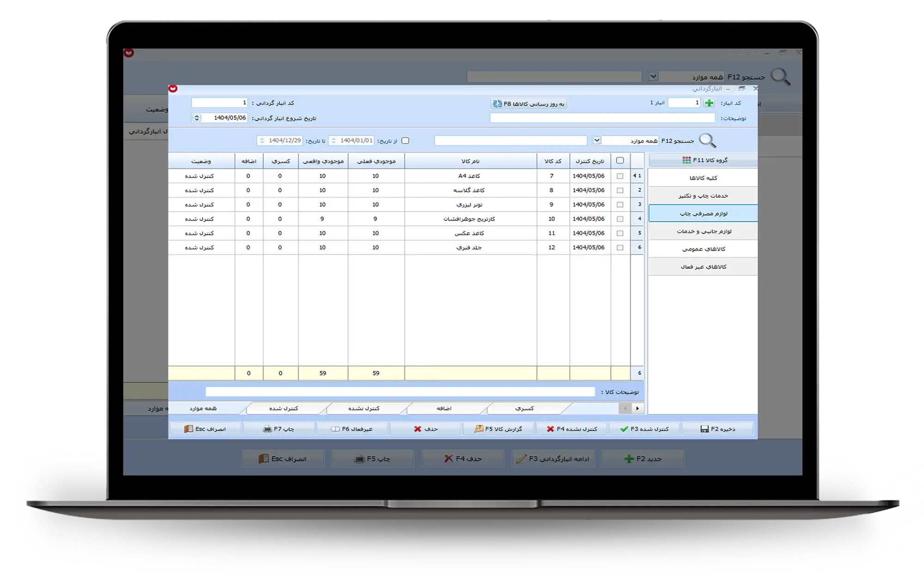Click the warehouse code input field
The height and width of the screenshot is (576, 924).
(x=685, y=103)
